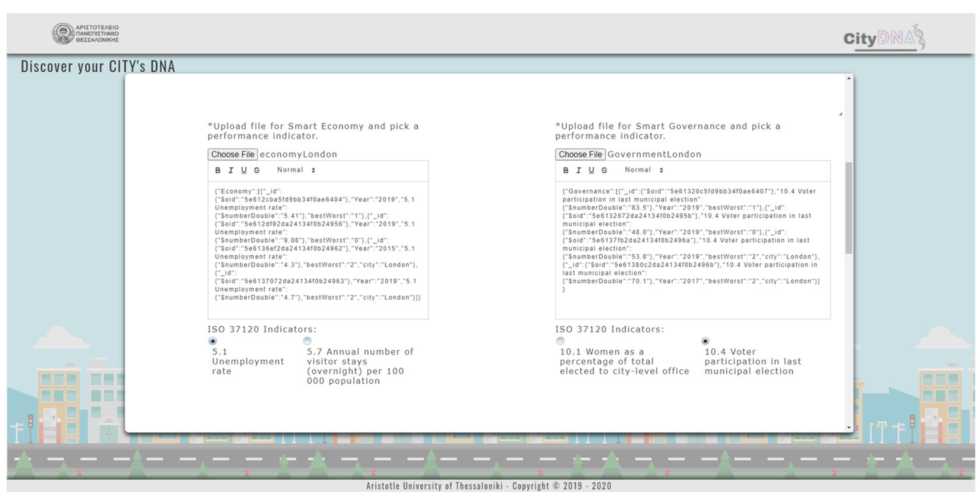Click Choose File for Smart Economy

click(x=233, y=154)
